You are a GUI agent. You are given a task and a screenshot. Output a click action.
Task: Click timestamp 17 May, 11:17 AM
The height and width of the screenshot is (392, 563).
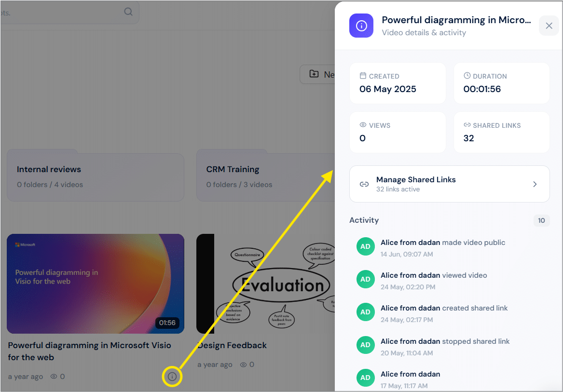(x=404, y=386)
